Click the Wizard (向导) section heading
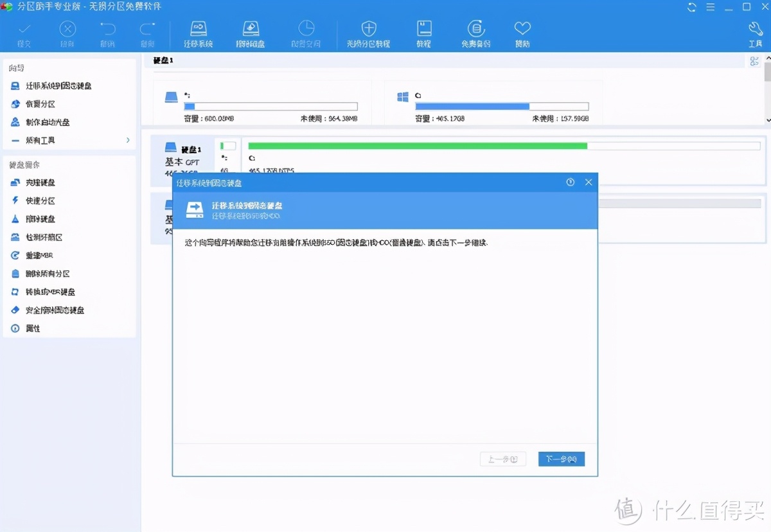Image resolution: width=771 pixels, height=532 pixels. 17,68
